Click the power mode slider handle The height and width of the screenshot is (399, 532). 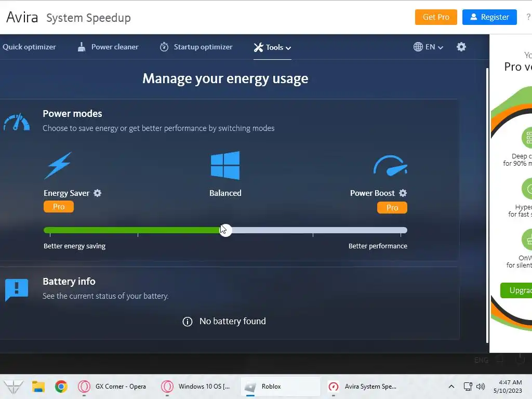click(225, 230)
